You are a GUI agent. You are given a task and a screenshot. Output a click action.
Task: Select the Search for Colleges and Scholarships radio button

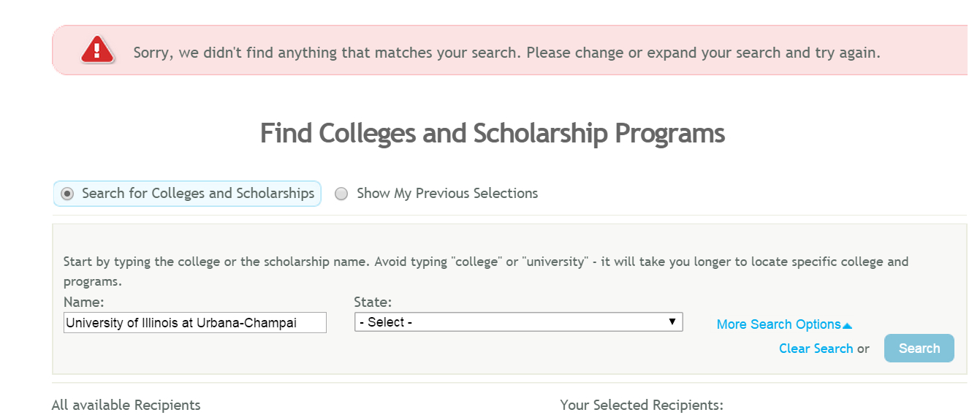pos(67,194)
